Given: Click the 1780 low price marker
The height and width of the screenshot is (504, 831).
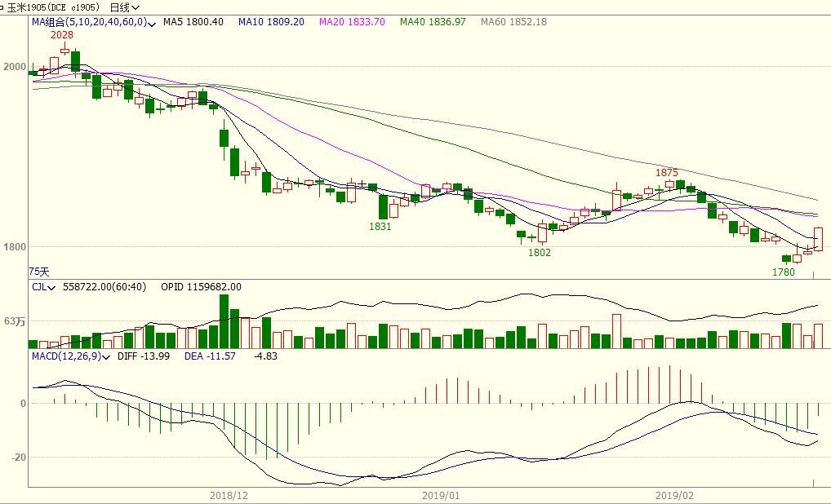Looking at the screenshot, I should coord(783,272).
